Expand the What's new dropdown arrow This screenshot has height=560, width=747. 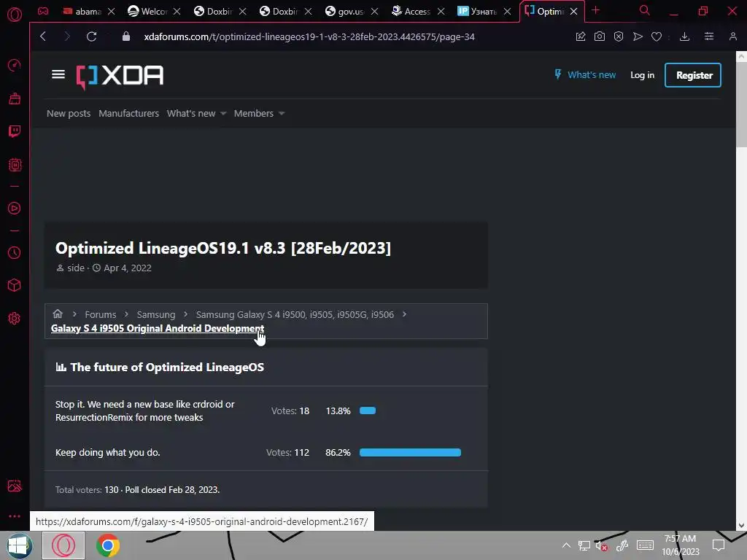[x=223, y=113]
